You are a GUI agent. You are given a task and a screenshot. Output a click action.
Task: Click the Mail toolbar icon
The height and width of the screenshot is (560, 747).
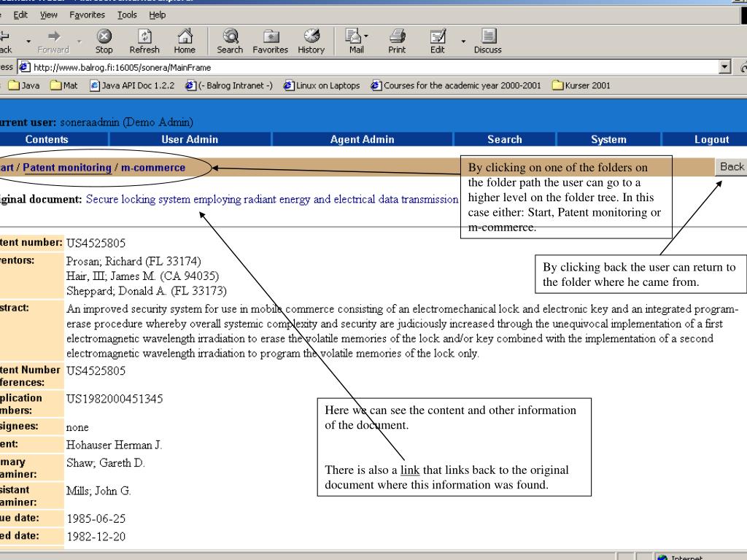355,41
